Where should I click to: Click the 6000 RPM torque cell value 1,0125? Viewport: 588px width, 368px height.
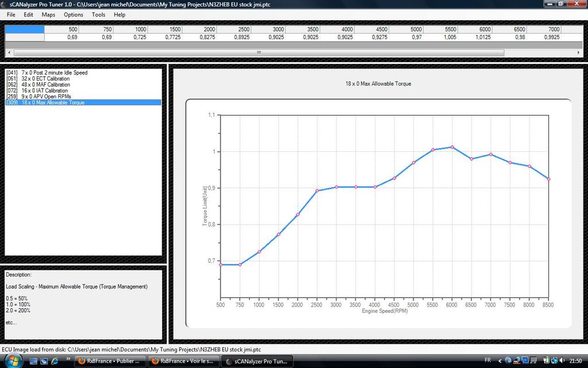(482, 37)
